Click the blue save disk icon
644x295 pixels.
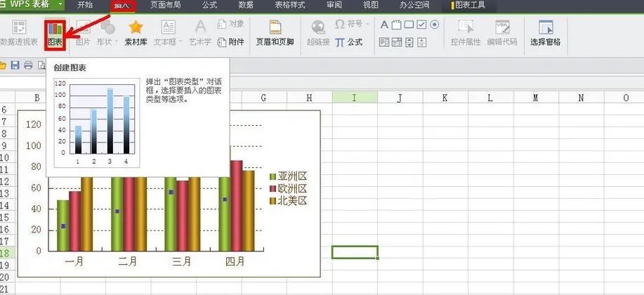coord(15,65)
